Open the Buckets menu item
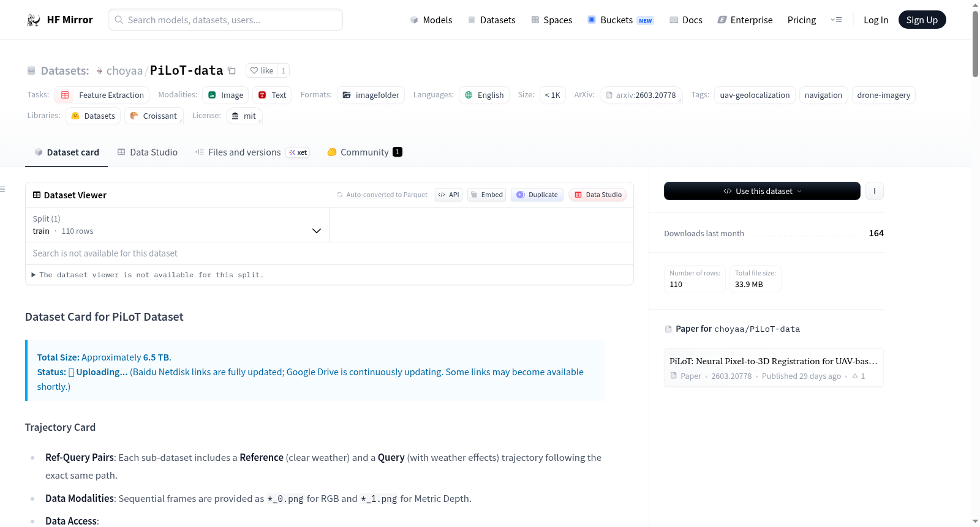 (620, 20)
